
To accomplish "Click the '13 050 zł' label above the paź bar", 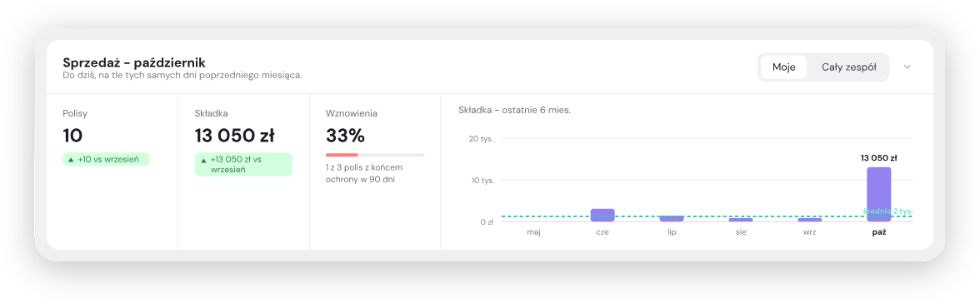I will point(878,157).
